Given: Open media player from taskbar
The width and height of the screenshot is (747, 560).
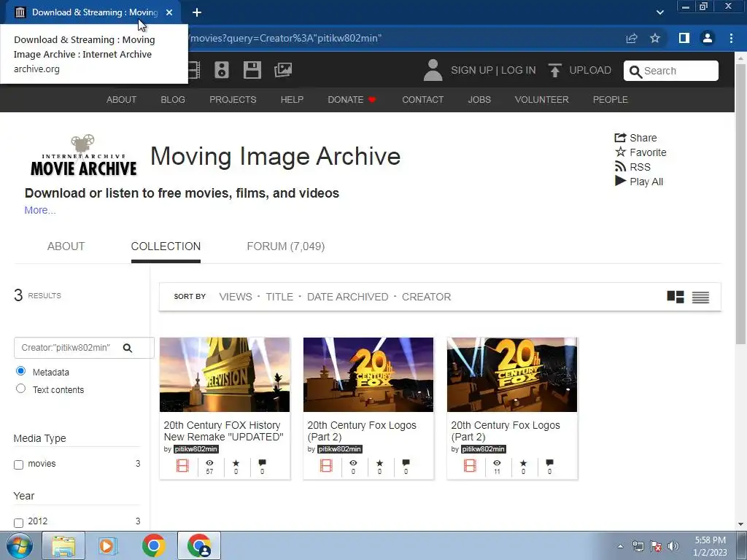Looking at the screenshot, I should click(108, 545).
